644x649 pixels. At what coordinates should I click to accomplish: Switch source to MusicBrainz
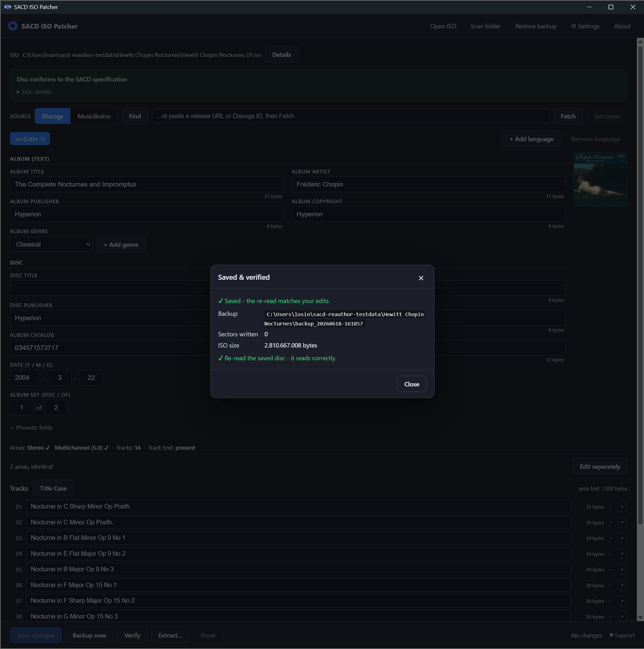click(x=94, y=116)
